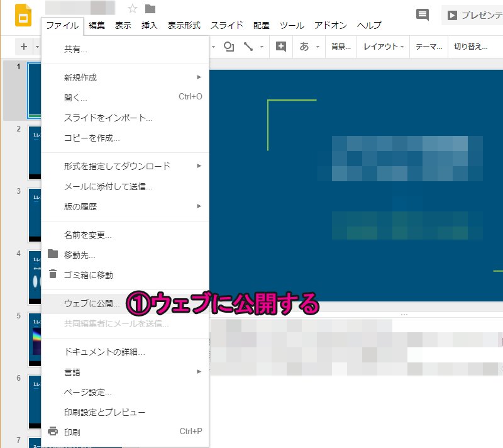Click the テーマ... toolbar button
503x448 pixels.
429,47
